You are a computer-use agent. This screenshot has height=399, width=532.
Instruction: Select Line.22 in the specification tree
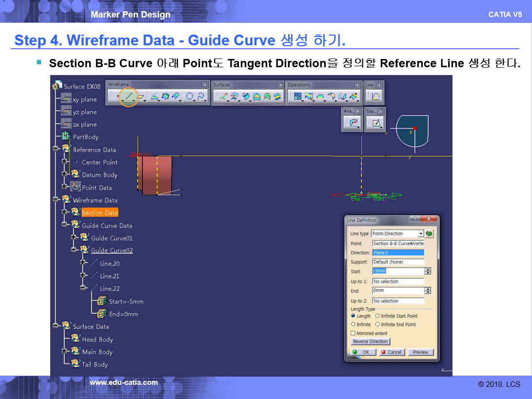click(110, 288)
